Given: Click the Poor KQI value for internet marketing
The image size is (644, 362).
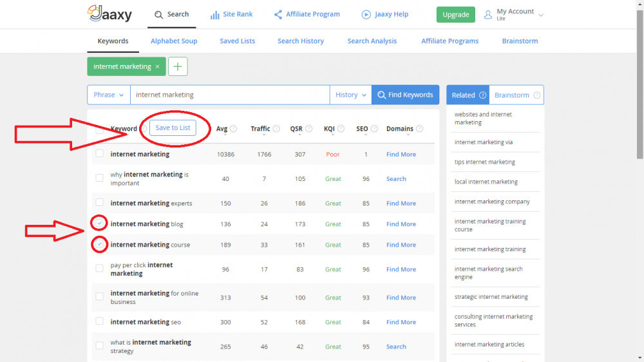Looking at the screenshot, I should click(x=333, y=155).
